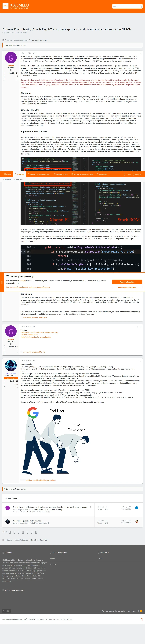145x644 pixels.
Task: Open helpful information for original patch link
Action: [36, 337]
